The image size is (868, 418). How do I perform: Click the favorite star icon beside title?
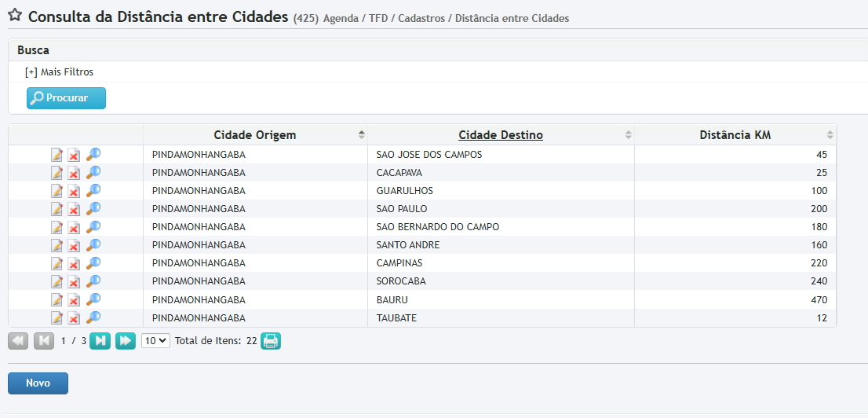click(x=14, y=16)
